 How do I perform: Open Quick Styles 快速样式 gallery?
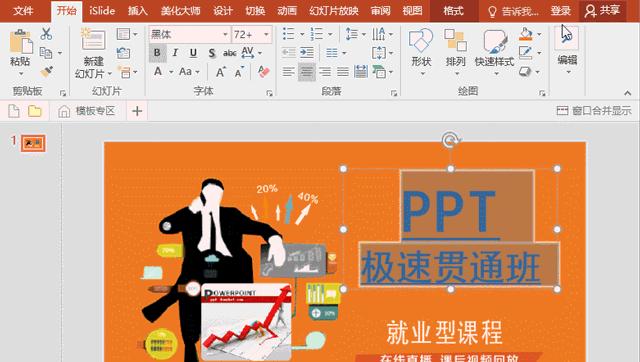(x=495, y=51)
